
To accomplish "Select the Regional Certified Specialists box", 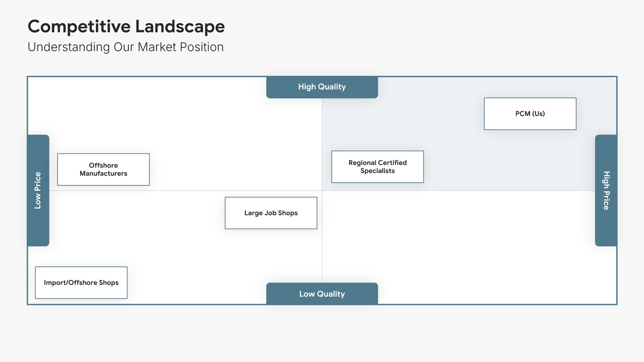I will 377,167.
